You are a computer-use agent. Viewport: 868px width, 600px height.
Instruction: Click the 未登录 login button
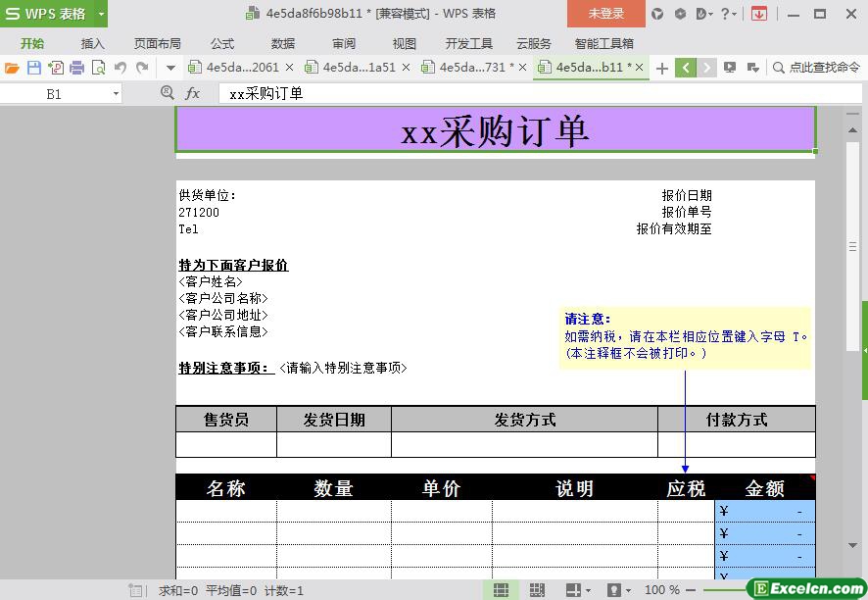(x=605, y=14)
